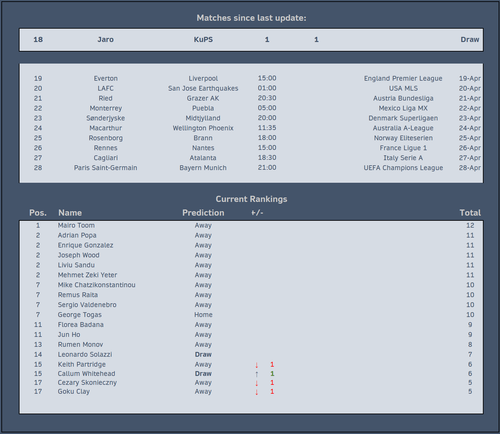Viewport: 500px width, 434px height.
Task: Click the 'Pos.' column header
Action: click(x=38, y=213)
